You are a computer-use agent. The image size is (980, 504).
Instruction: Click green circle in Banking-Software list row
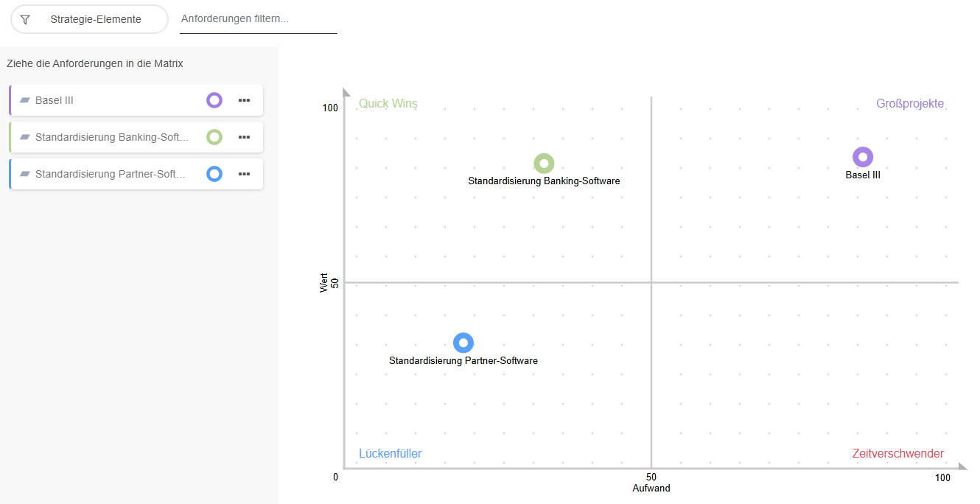pyautogui.click(x=214, y=137)
